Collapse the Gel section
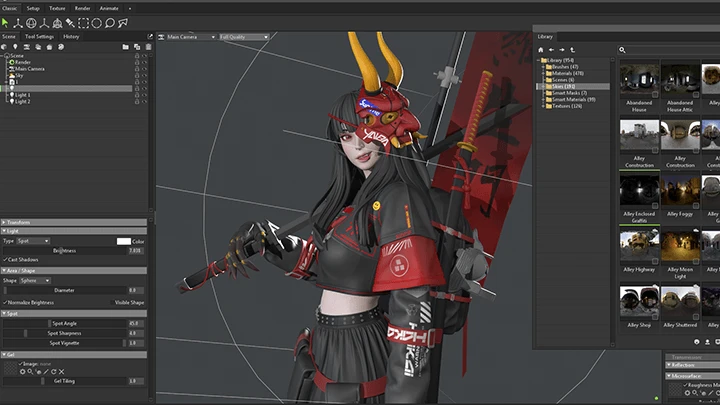Image resolution: width=720 pixels, height=405 pixels. point(73,355)
